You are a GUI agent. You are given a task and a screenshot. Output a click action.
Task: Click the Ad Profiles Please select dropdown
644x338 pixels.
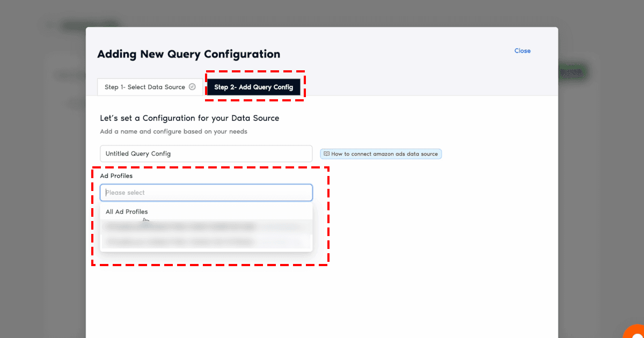[x=206, y=193]
